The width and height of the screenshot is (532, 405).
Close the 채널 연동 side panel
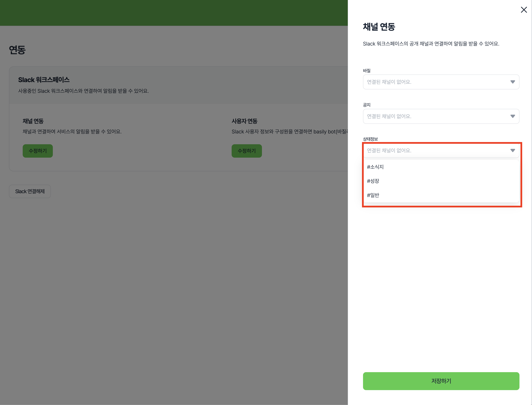(524, 10)
